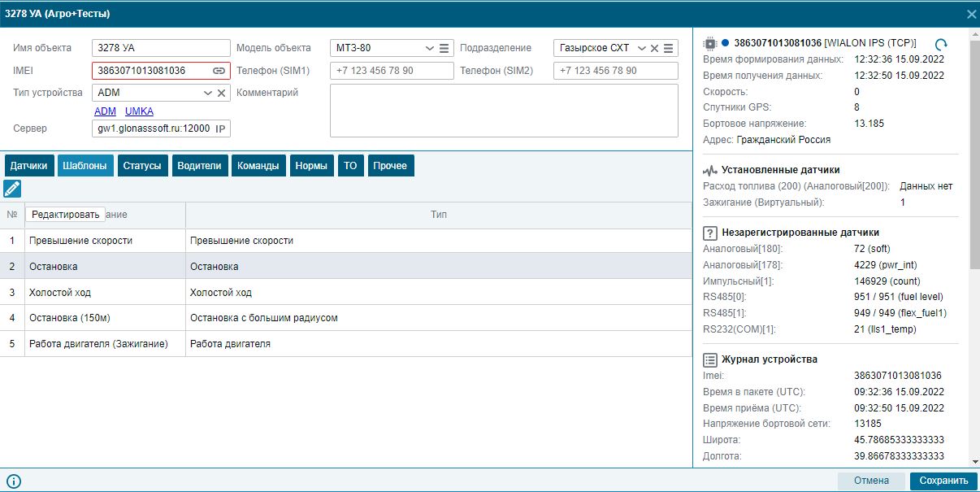Click the Адрес Гражданский Россия text
This screenshot has height=492, width=980.
coord(783,140)
